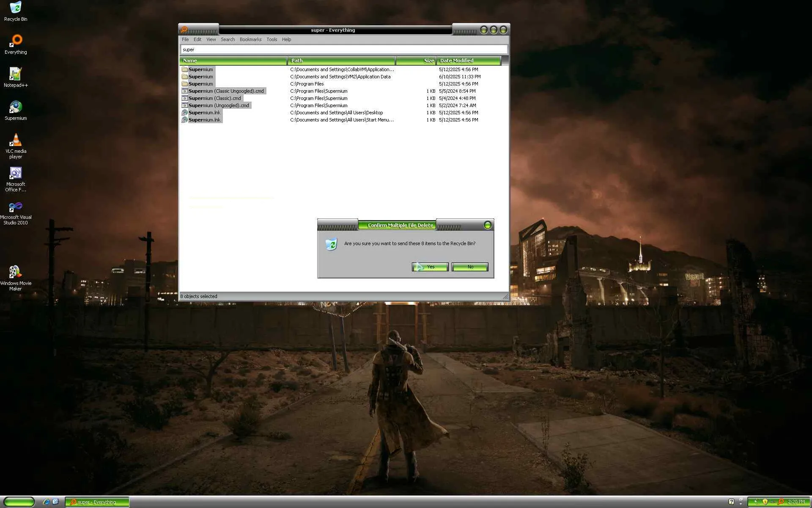
Task: Sort results by the Name column header
Action: pos(233,61)
